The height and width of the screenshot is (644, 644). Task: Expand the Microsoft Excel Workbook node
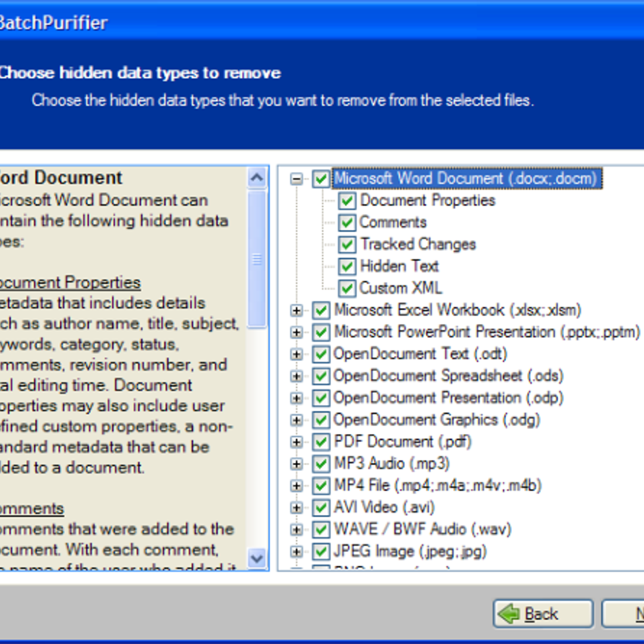click(x=297, y=310)
